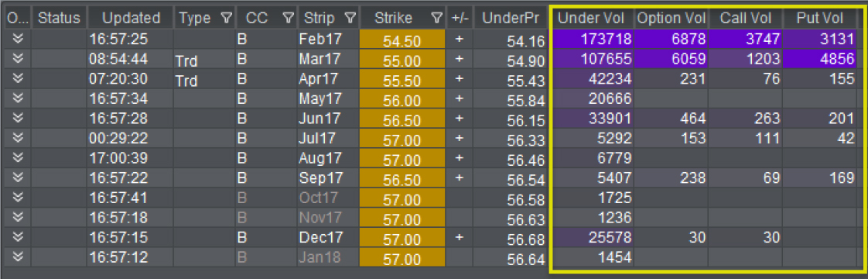Expand the Apr17 row chevron
The image size is (868, 279).
[x=18, y=79]
